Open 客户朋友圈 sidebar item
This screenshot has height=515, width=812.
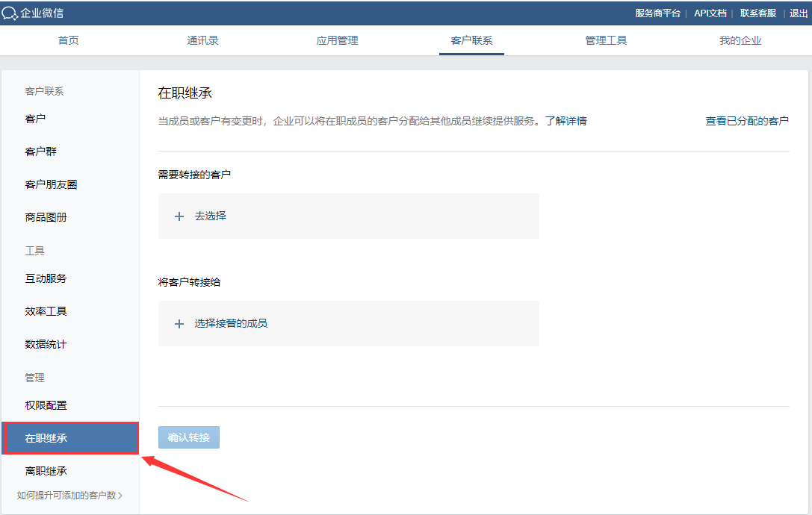[x=51, y=184]
